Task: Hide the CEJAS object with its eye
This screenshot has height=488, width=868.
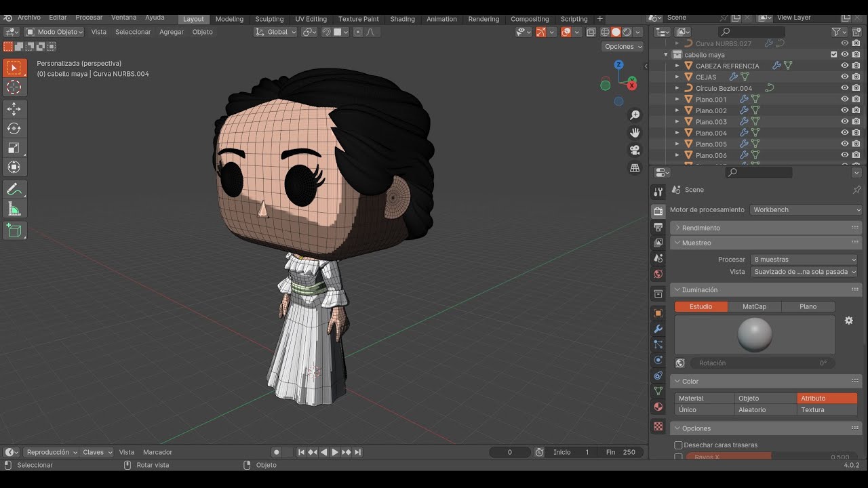Action: coord(845,77)
